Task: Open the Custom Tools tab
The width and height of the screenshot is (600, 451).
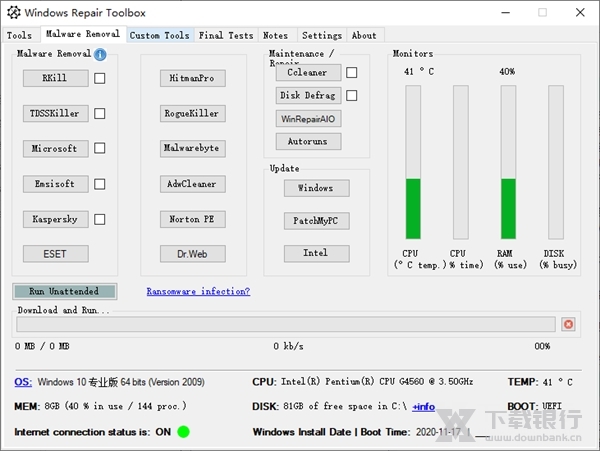Action: 160,35
